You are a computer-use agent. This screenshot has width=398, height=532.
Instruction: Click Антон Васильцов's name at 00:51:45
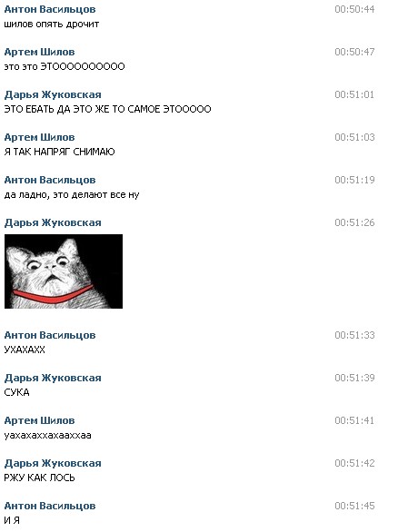click(50, 506)
